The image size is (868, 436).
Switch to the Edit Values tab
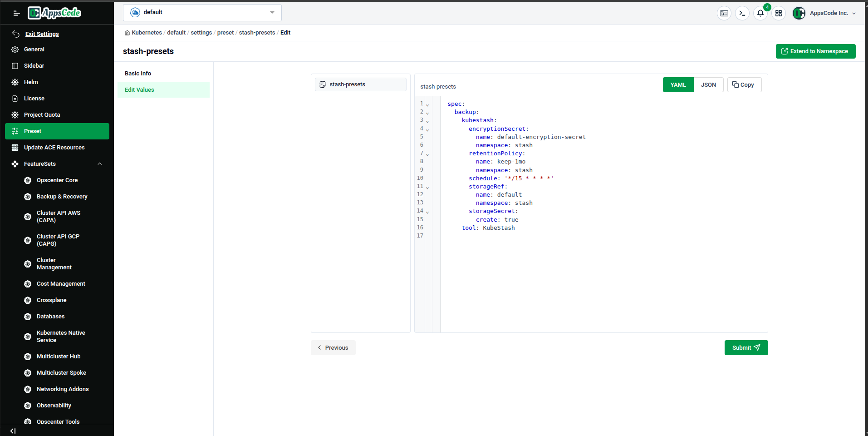[139, 89]
